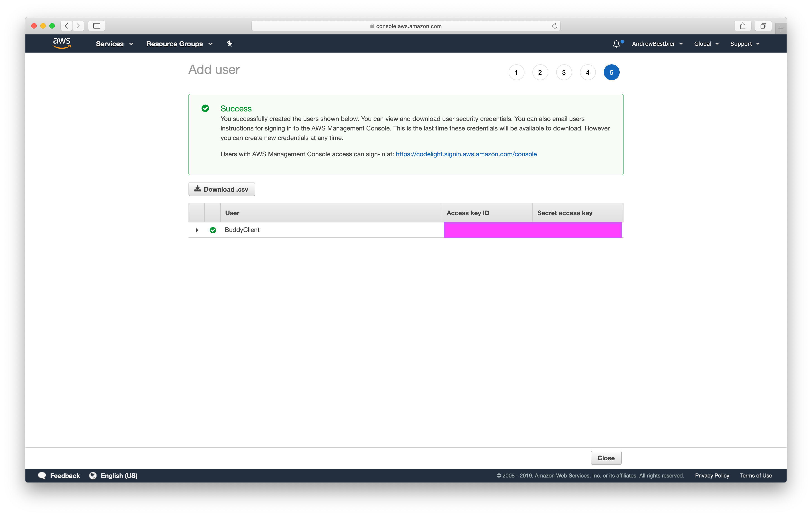Open the codelight sign-in console link
This screenshot has width=812, height=516.
pyautogui.click(x=466, y=154)
